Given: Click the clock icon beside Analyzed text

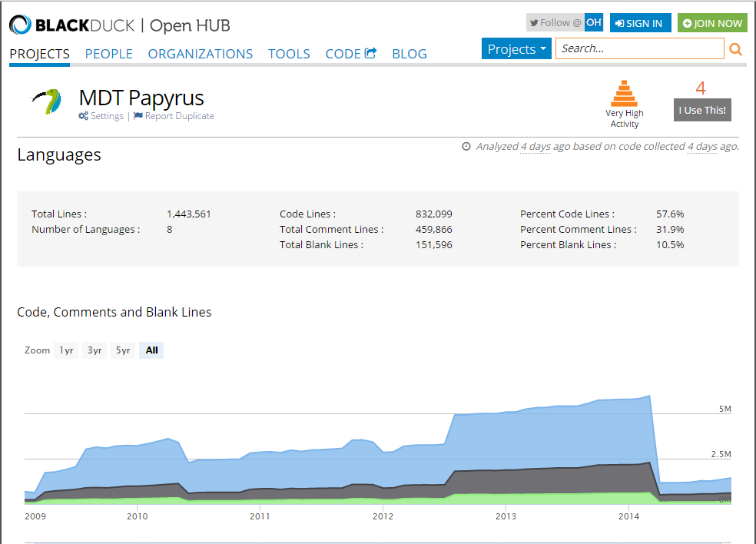Looking at the screenshot, I should (x=466, y=146).
